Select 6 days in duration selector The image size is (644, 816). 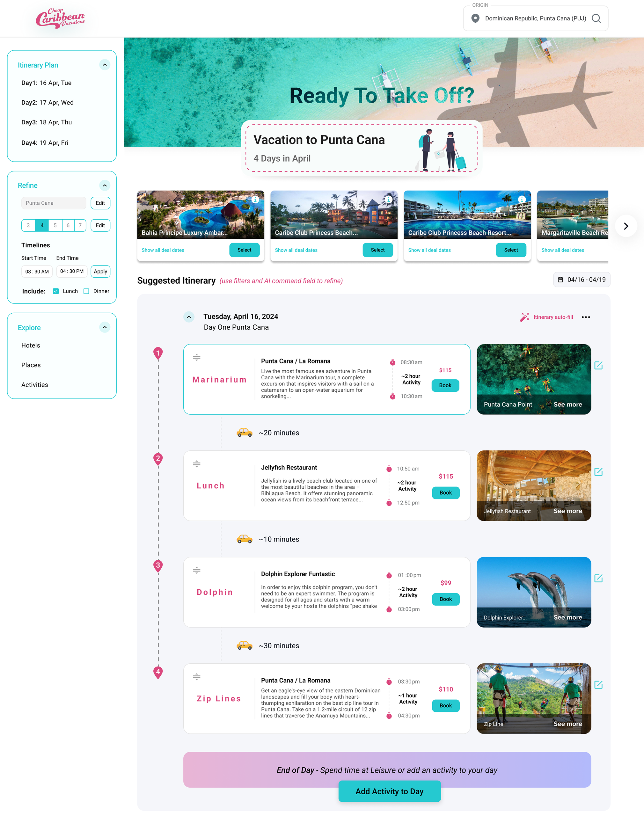click(68, 225)
